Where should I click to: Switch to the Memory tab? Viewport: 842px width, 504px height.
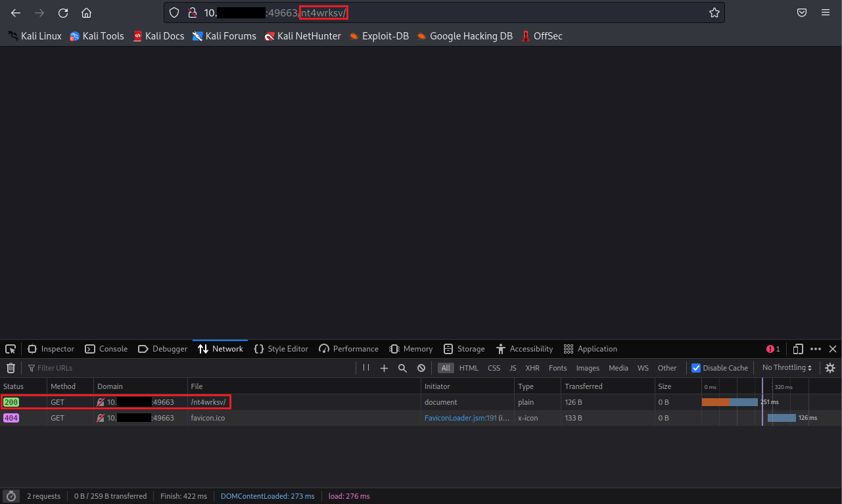[x=411, y=349]
